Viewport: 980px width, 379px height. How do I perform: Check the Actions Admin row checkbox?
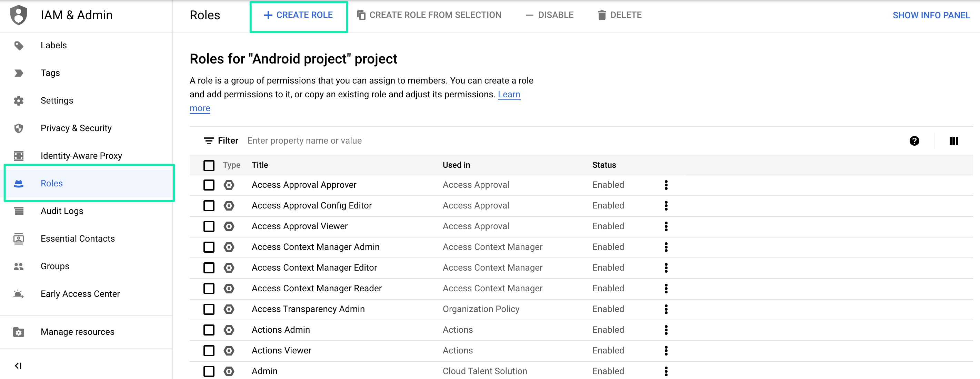pyautogui.click(x=209, y=330)
